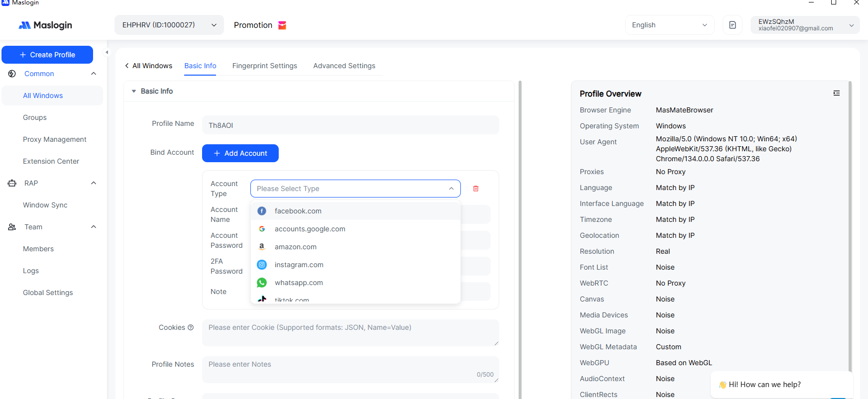Click the Add Account button
Viewport: 868px width, 399px height.
(240, 153)
